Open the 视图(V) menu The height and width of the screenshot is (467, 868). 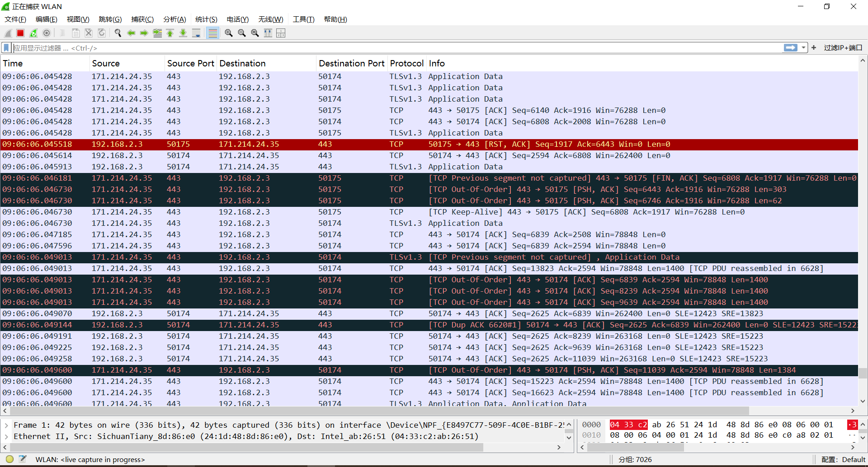point(78,19)
